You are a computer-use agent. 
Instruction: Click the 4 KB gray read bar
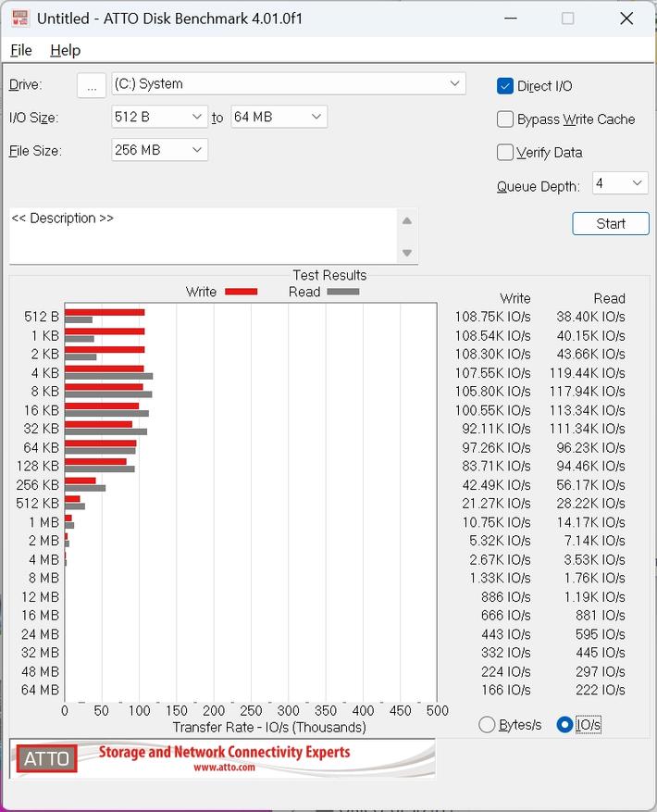tap(108, 376)
